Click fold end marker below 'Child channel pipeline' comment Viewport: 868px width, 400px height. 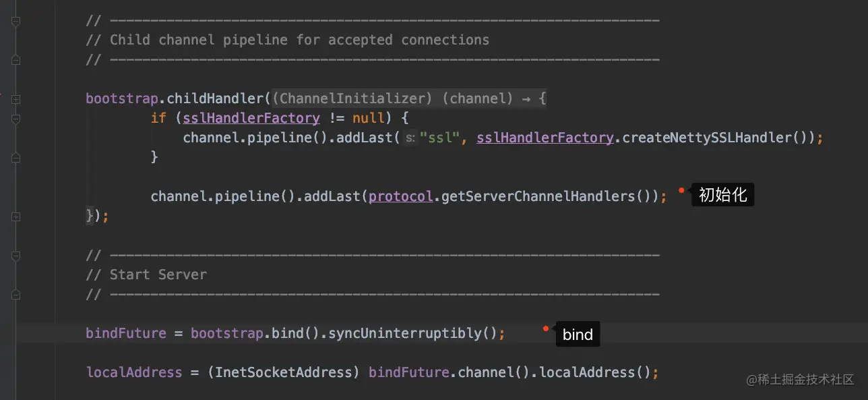coord(15,60)
